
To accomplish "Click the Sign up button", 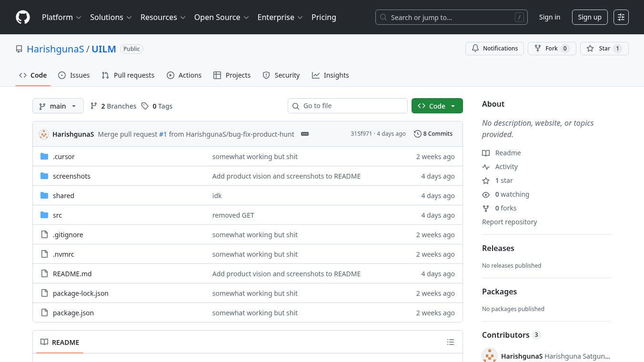I will [589, 17].
